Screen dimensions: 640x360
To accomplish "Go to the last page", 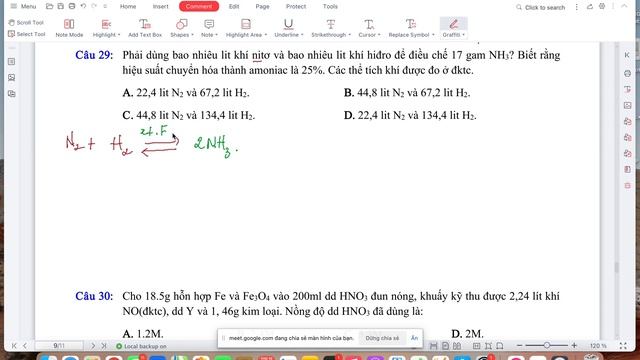I will point(104,346).
